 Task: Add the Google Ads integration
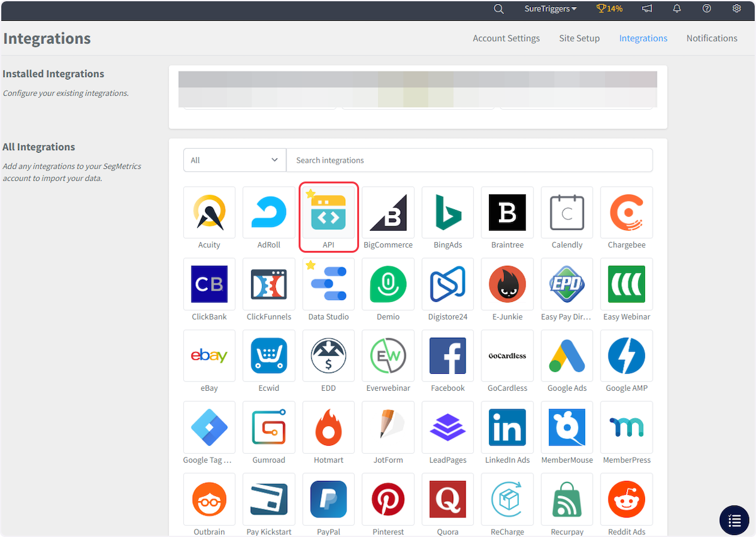point(567,356)
